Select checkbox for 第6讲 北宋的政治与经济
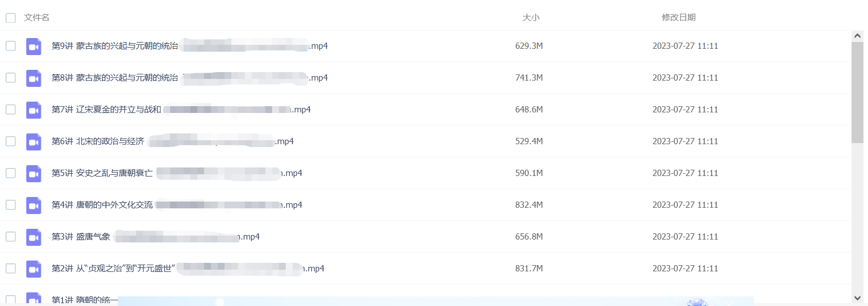Image resolution: width=868 pixels, height=306 pixels. (x=11, y=141)
